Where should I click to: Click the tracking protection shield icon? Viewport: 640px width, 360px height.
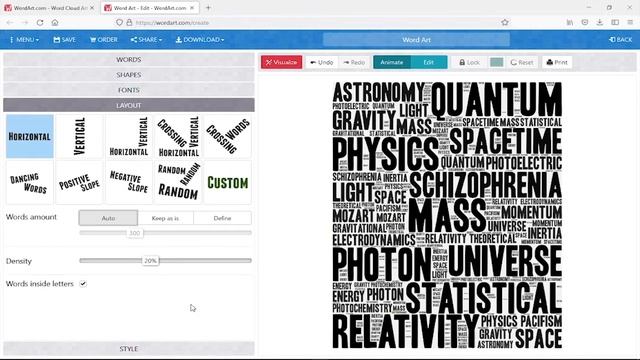pyautogui.click(x=119, y=22)
